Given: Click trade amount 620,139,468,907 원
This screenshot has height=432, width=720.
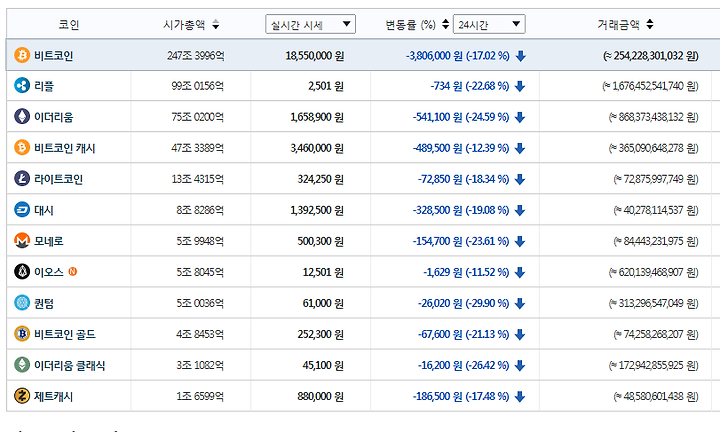Looking at the screenshot, I should click(654, 273).
